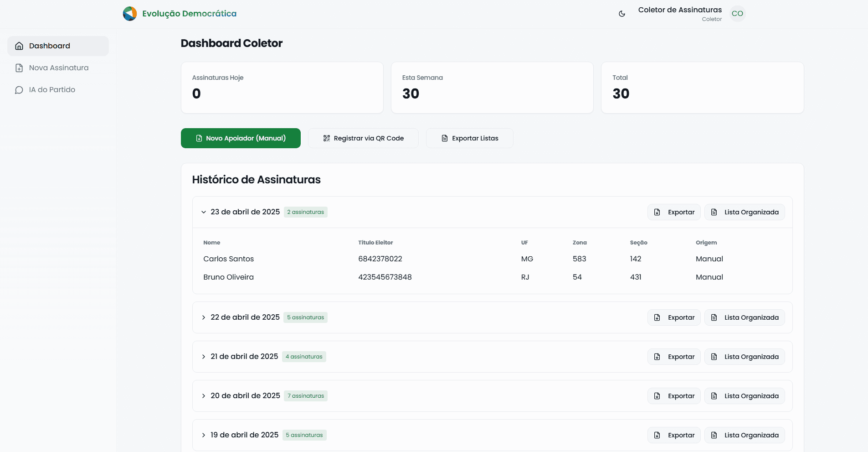Go to IA do Partido menu item

[52, 90]
